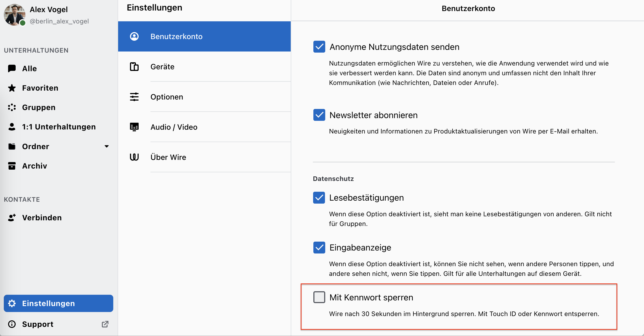Click the Über Wire logo icon
This screenshot has width=644, height=336.
[x=134, y=157]
